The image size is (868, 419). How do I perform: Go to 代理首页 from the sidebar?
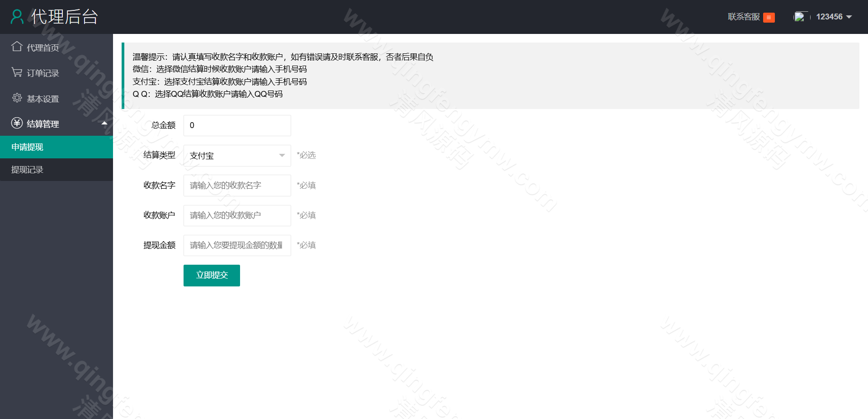pos(42,47)
